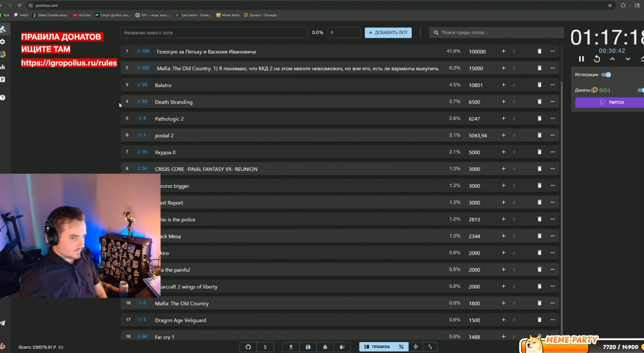644x353 pixels.
Task: Open the Twitch bookmark
Action: point(21,15)
